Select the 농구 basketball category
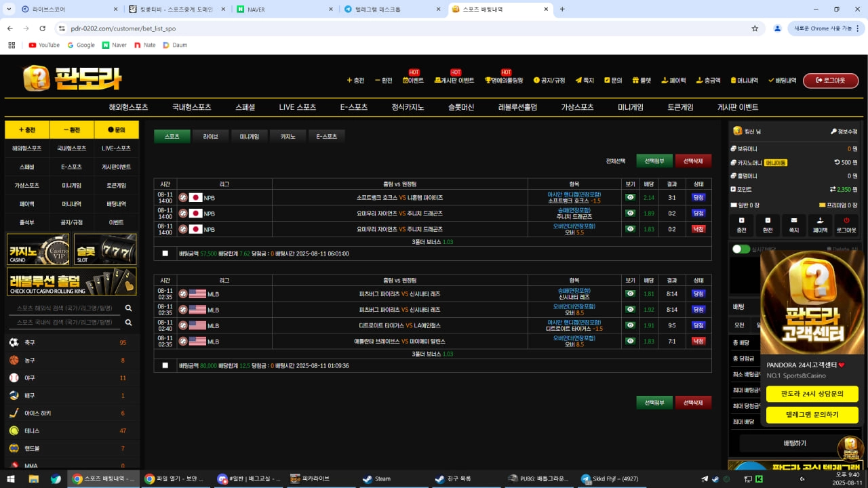 [x=14, y=360]
